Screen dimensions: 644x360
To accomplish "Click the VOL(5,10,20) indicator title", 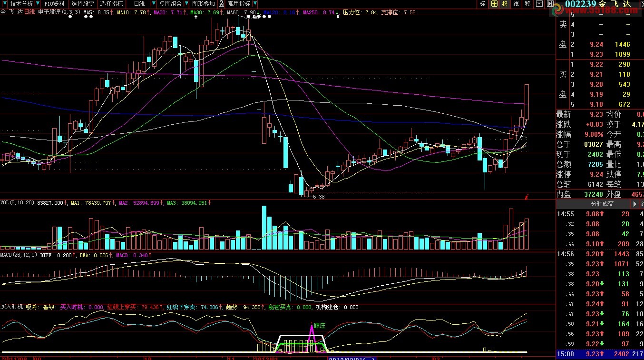I will 18,203.
